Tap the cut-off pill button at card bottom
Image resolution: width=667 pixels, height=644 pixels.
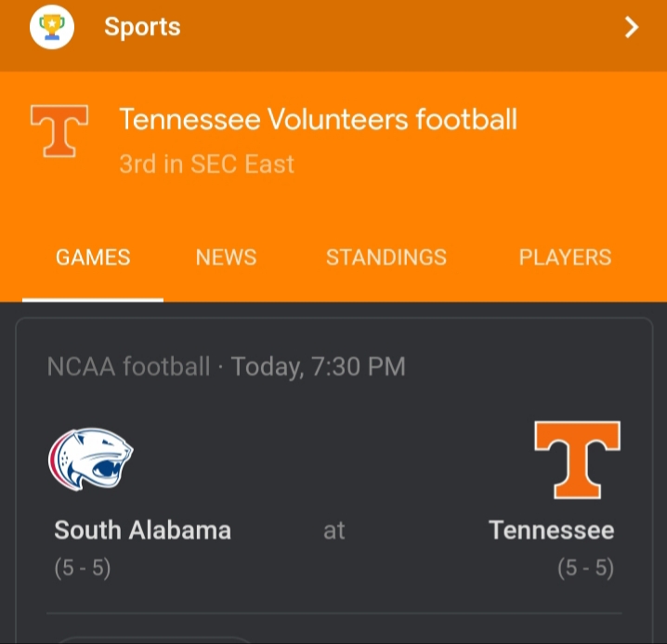pyautogui.click(x=153, y=639)
